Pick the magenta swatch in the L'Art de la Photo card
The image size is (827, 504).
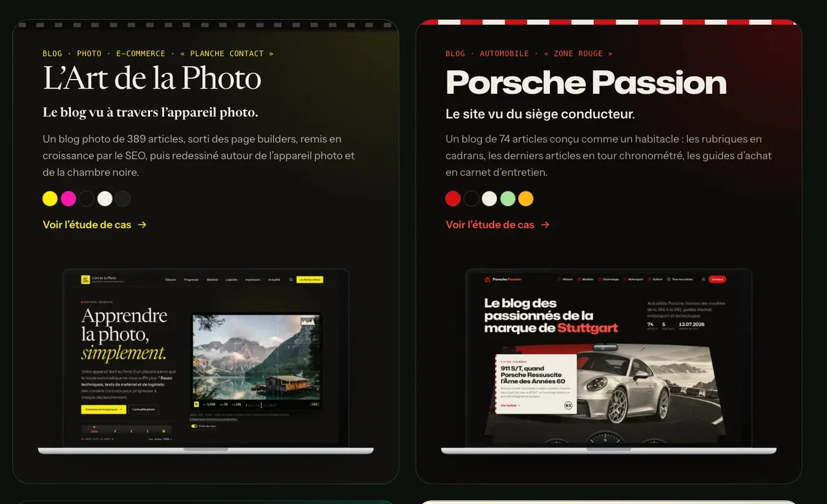[x=68, y=198]
